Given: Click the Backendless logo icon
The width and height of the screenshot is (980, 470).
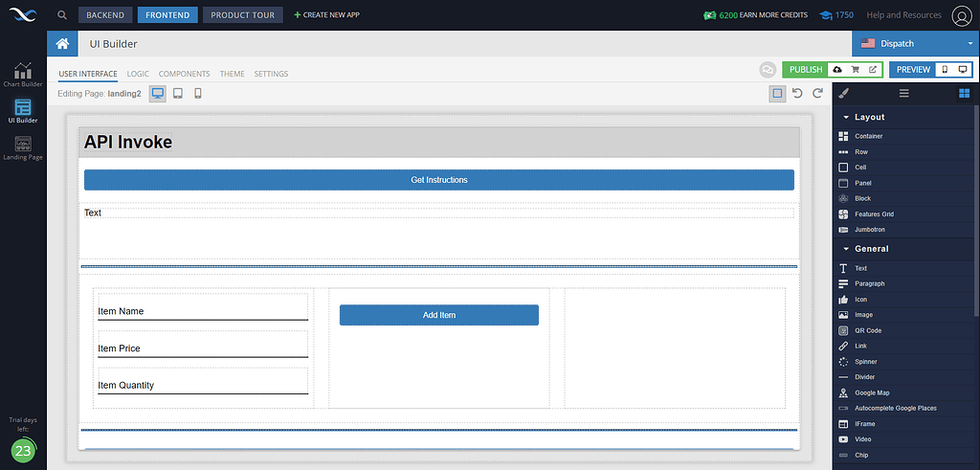Looking at the screenshot, I should click(x=23, y=14).
